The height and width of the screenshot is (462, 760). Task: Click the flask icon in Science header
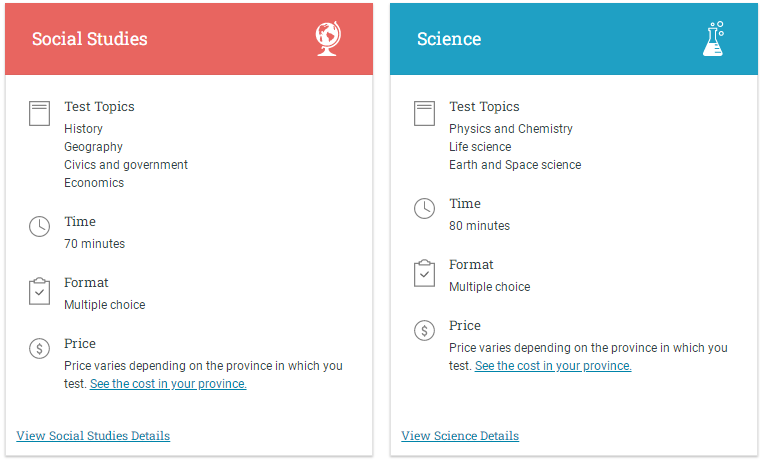tap(713, 39)
